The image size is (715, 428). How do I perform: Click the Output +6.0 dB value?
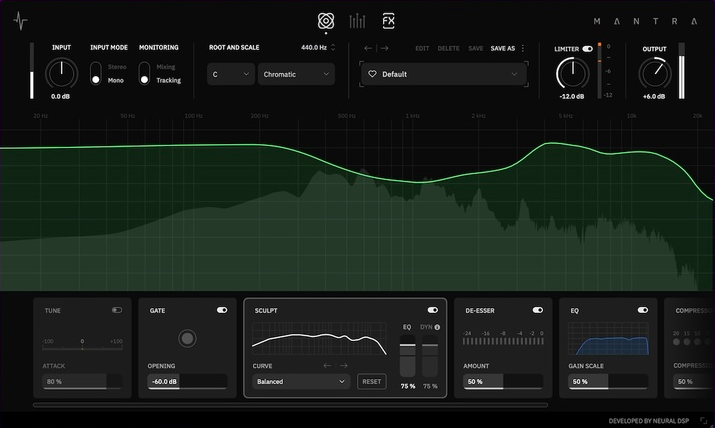click(654, 97)
